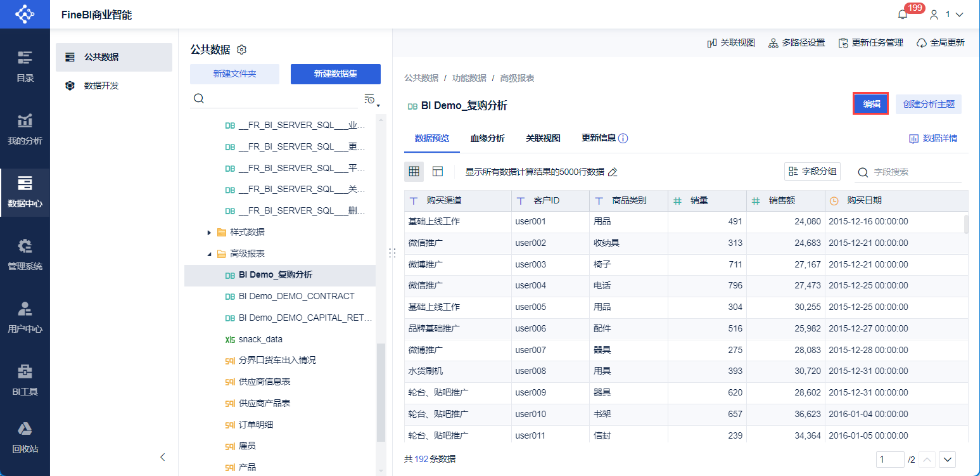
Task: Go to next page arrow
Action: 948,460
